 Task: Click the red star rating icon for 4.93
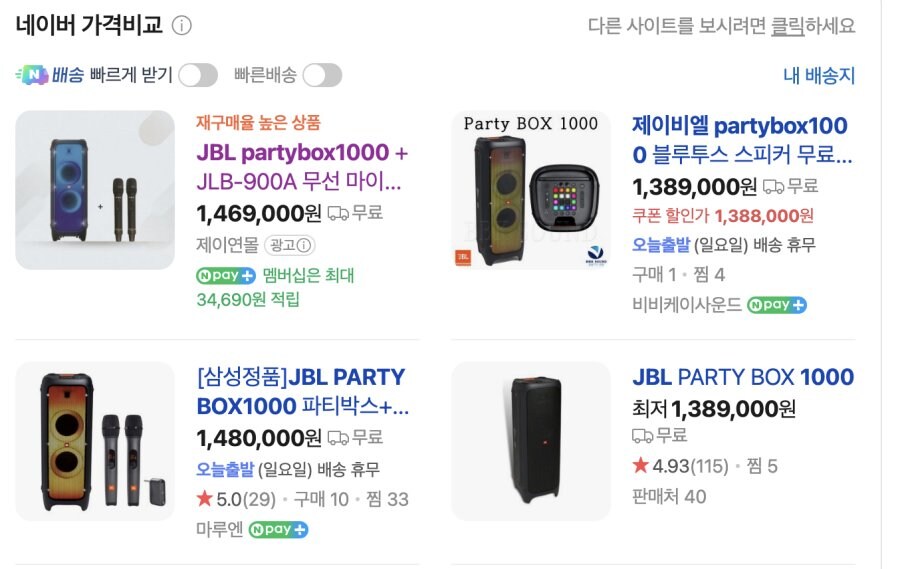[641, 465]
